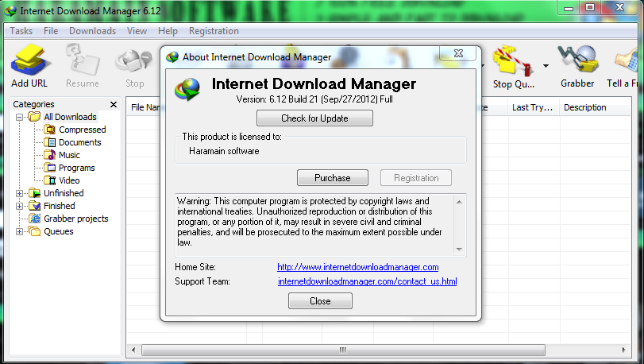Click the horizontal scrollbar right arrow
Screen dimensions: 644x364
pyautogui.click(x=623, y=350)
